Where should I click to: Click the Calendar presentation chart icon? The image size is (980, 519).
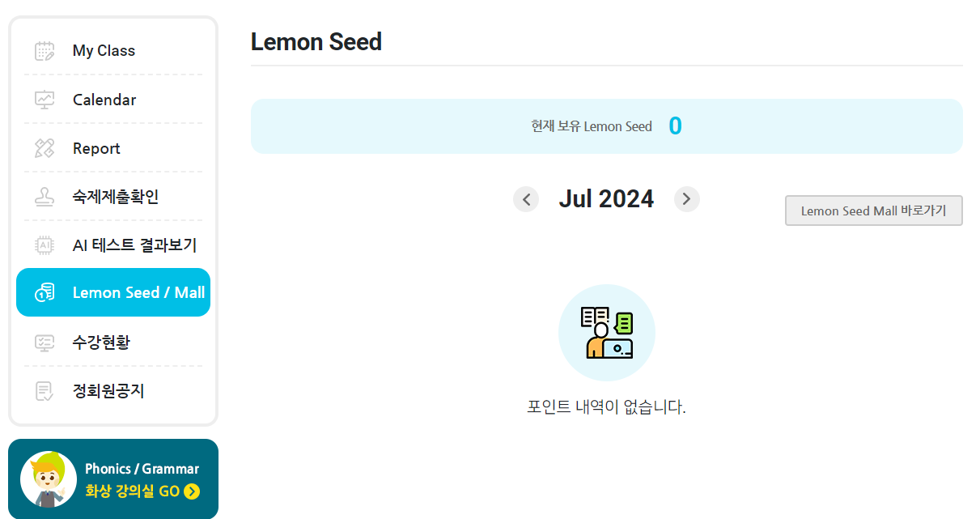click(45, 100)
